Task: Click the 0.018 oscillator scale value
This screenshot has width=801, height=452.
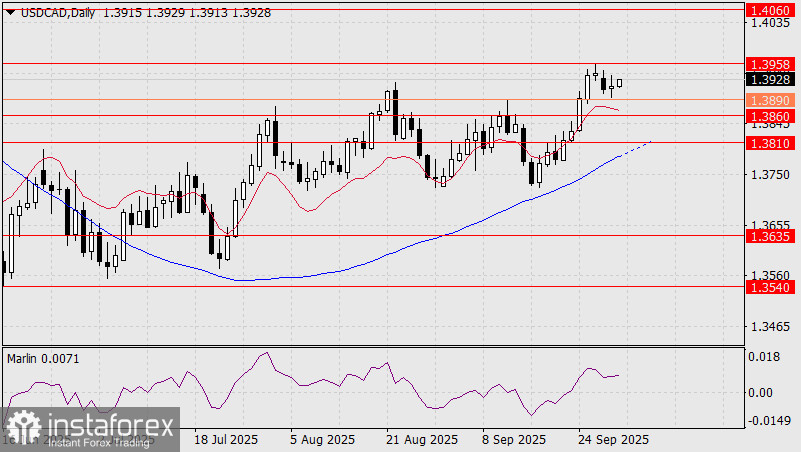Action: pos(764,357)
